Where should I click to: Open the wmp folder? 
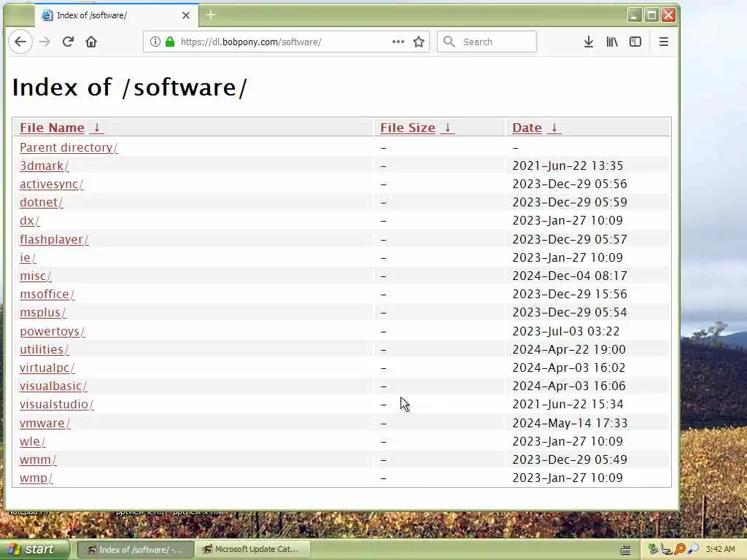click(36, 478)
